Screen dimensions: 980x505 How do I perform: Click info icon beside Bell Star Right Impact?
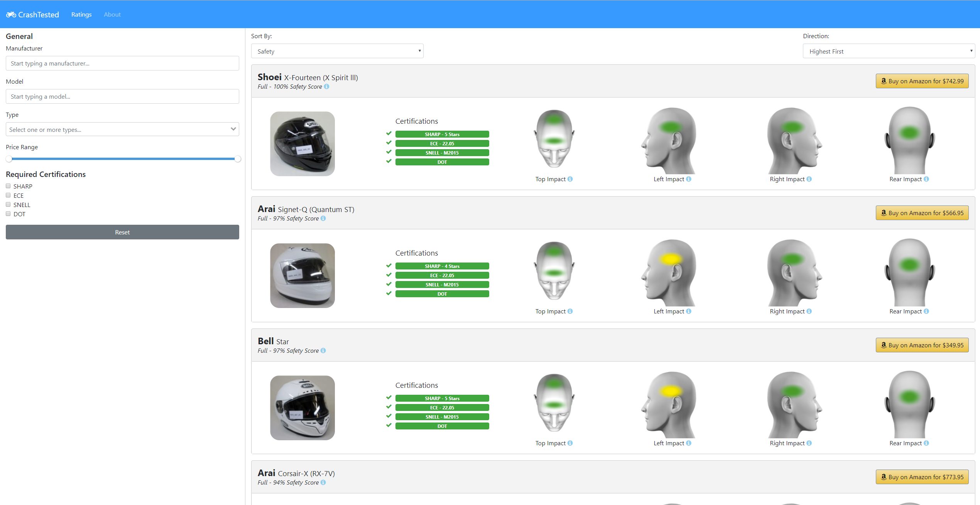click(x=809, y=443)
